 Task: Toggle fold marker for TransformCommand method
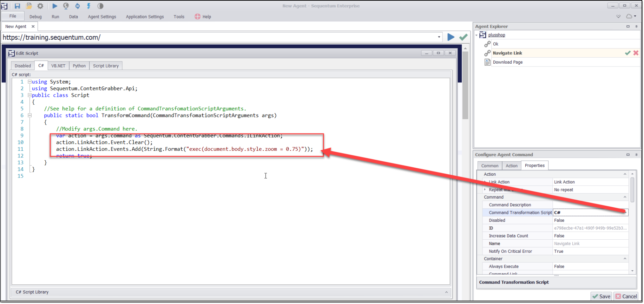(30, 115)
